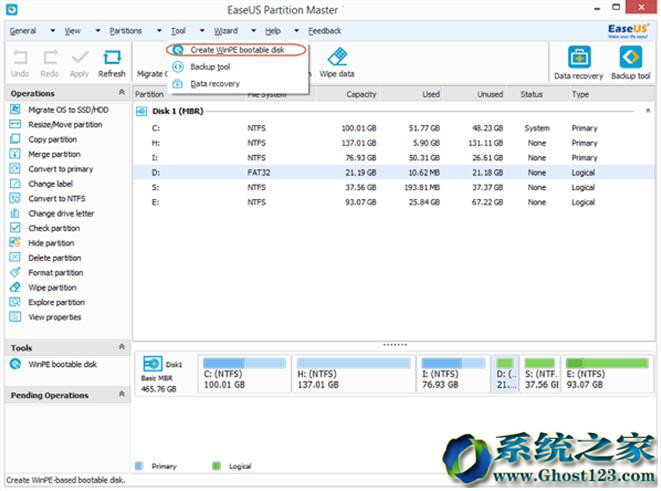
Task: Select the H: (NTFS) 137.01 GB disk map block
Action: pos(353,374)
